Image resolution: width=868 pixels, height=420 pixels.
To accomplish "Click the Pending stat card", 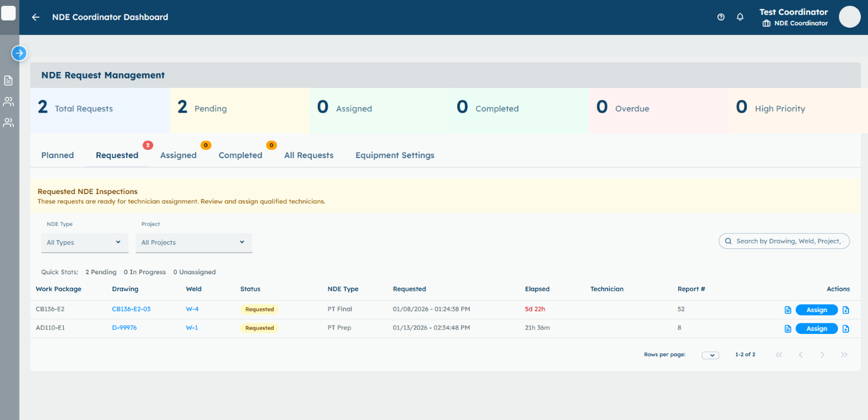I will coord(240,110).
